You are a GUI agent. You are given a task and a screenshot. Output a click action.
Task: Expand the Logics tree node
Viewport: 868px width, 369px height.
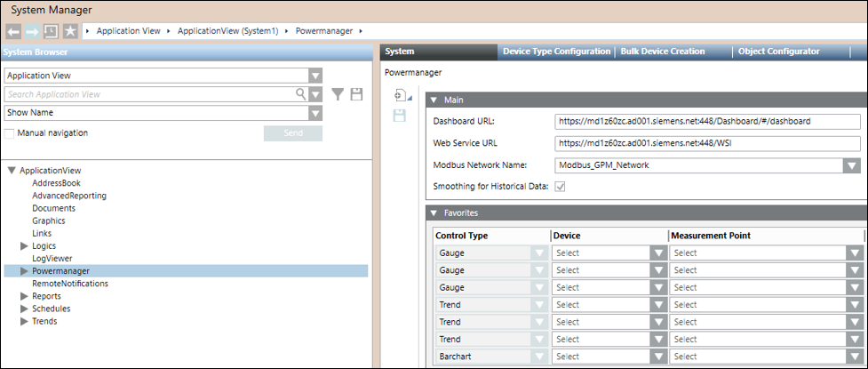pyautogui.click(x=24, y=245)
